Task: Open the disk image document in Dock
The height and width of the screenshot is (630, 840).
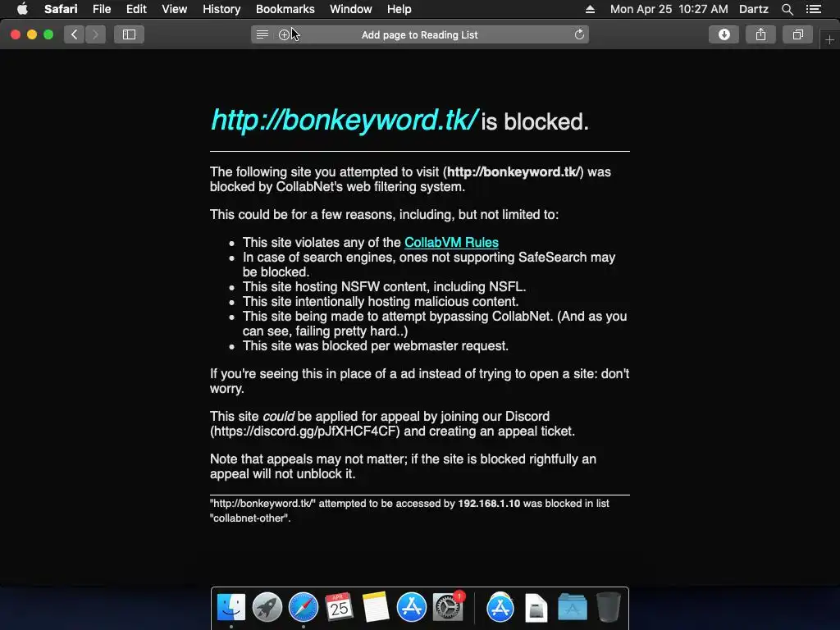Action: (536, 608)
